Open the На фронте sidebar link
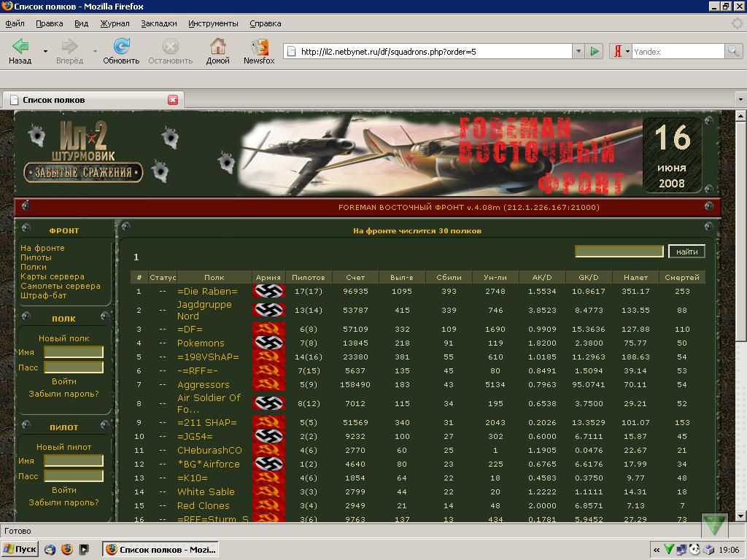This screenshot has width=747, height=560. coord(42,248)
